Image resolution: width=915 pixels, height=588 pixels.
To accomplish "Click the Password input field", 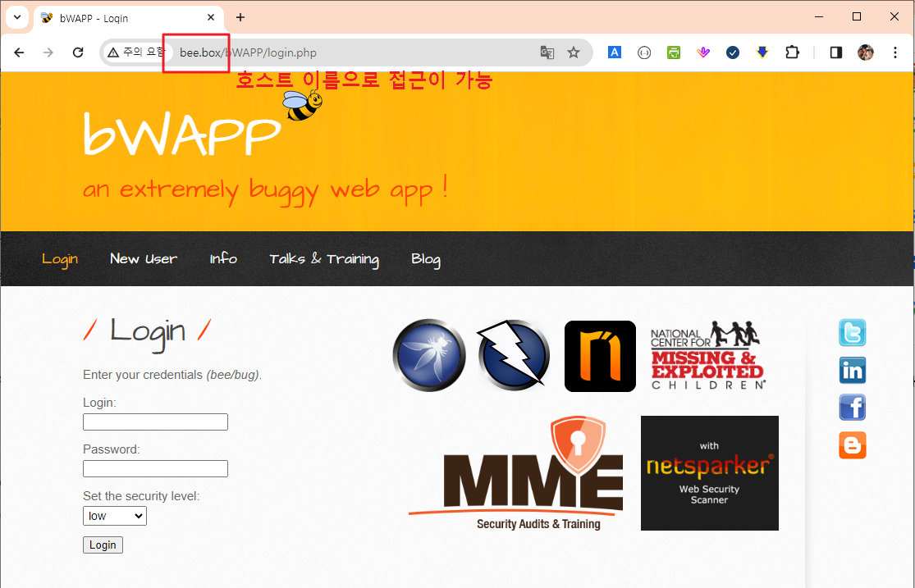I will tap(155, 468).
